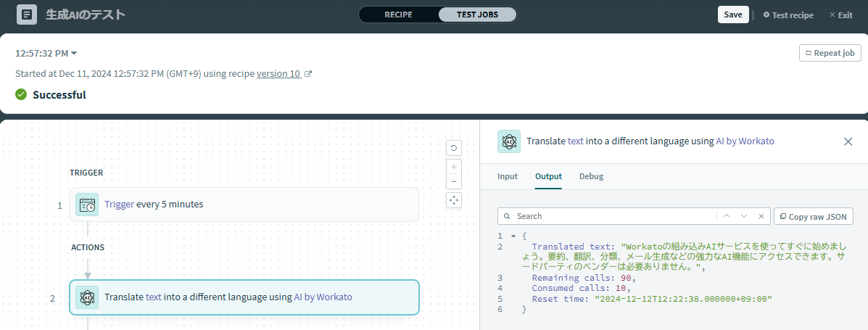Click 'AI by Workato' link in step 2
The height and width of the screenshot is (330, 868).
pos(323,297)
